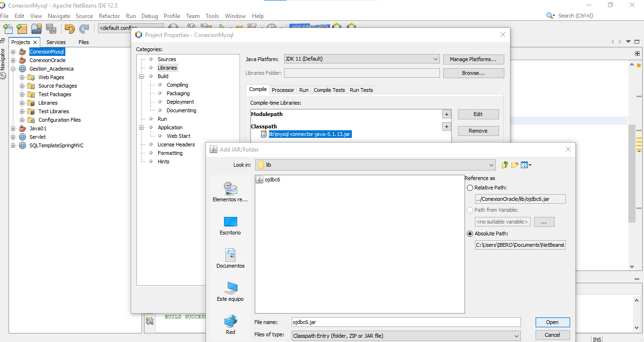Select the Sources category
This screenshot has height=342, width=644.
point(167,59)
